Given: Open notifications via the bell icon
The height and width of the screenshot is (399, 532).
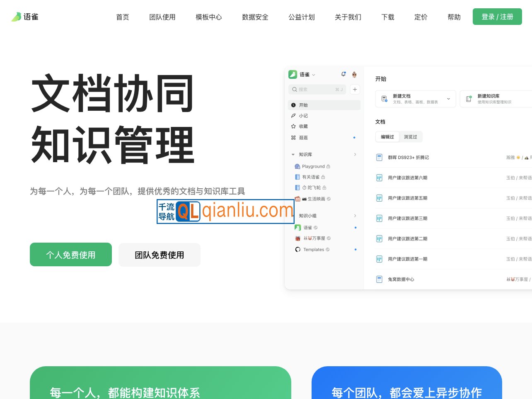Looking at the screenshot, I should click(x=344, y=74).
